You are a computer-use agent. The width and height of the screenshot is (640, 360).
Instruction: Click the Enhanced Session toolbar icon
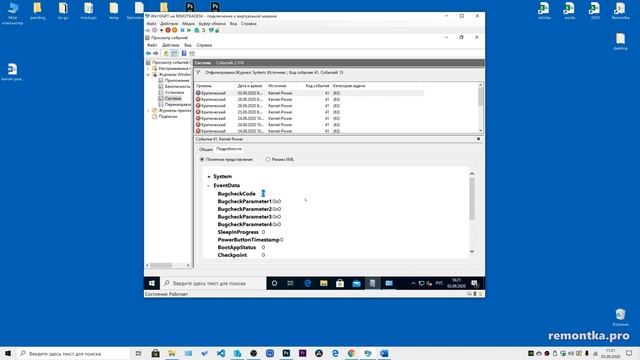211,30
